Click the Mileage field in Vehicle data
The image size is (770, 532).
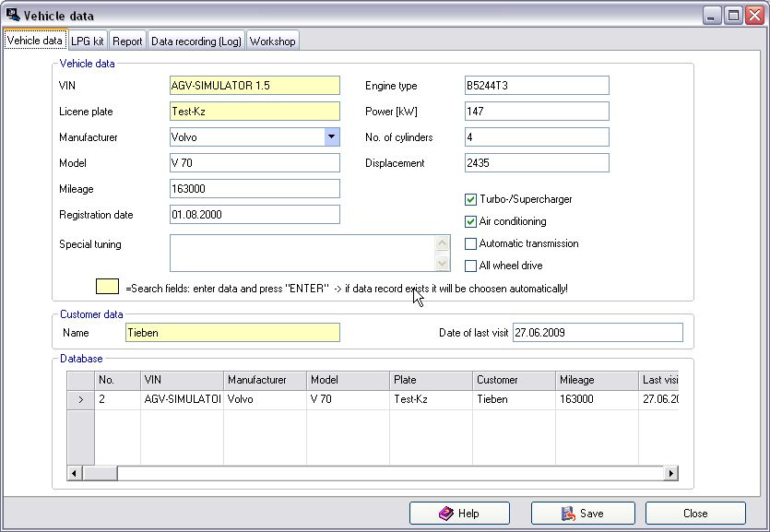click(255, 189)
